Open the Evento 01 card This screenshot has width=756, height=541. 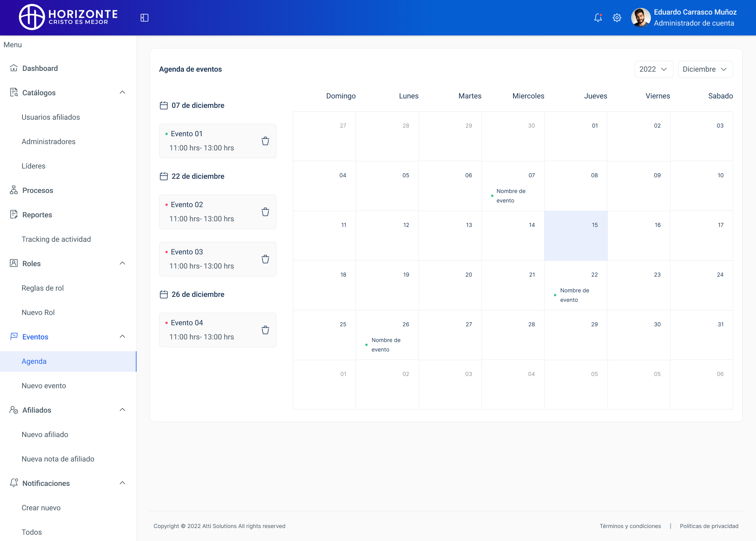(x=218, y=141)
